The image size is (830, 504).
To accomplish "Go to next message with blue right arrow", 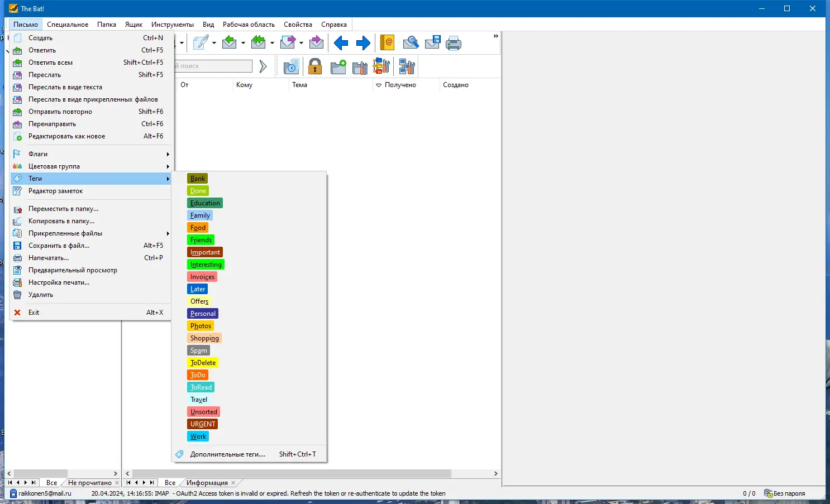I will pos(363,43).
